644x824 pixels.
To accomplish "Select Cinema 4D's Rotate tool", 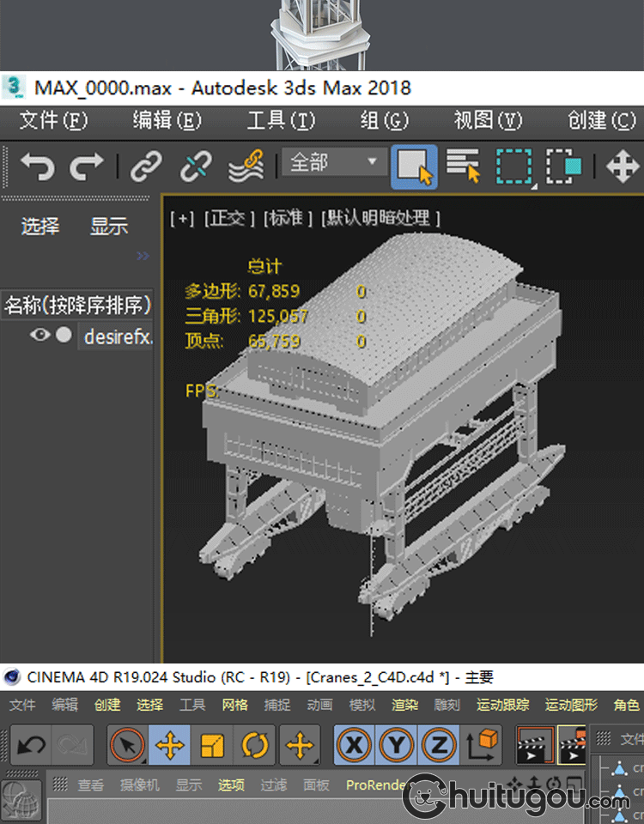I will [254, 745].
